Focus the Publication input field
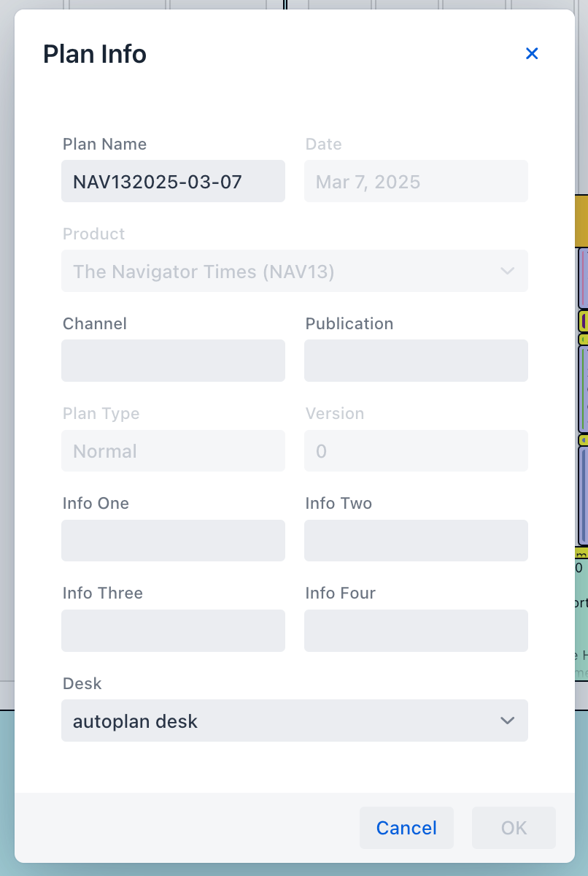588x876 pixels. tap(416, 361)
